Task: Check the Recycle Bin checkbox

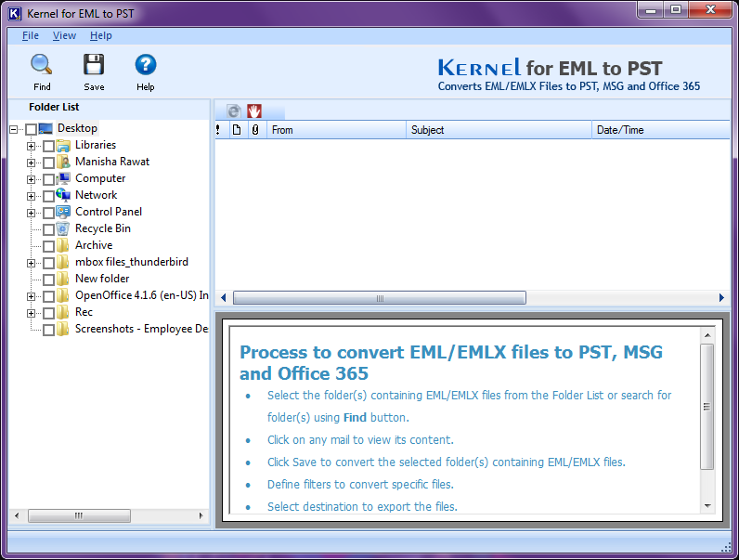Action: tap(48, 229)
